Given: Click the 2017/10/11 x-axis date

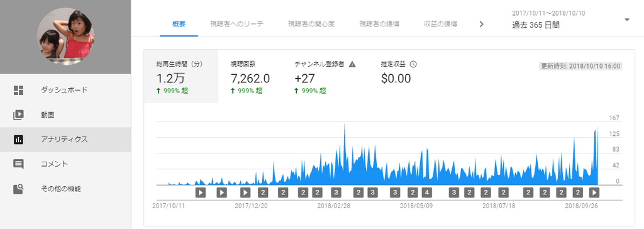Looking at the screenshot, I should point(169,206).
